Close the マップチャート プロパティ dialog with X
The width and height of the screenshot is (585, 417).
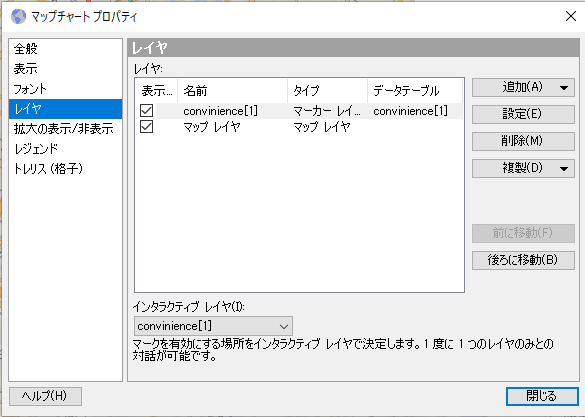tap(571, 16)
